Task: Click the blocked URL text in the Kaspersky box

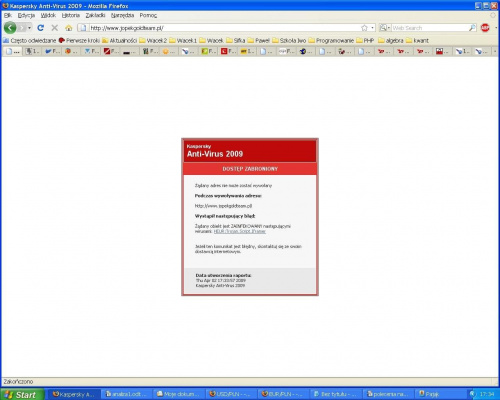Action: coord(223,206)
